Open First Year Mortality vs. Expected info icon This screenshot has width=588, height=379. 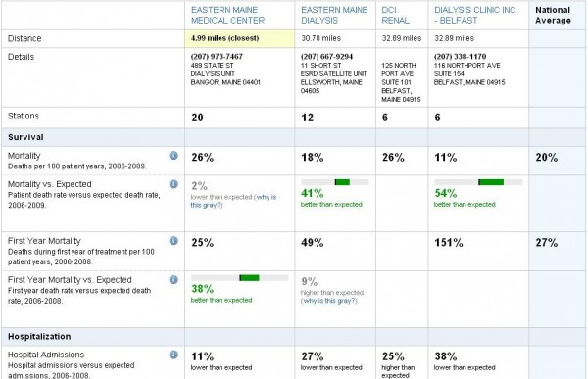(173, 280)
